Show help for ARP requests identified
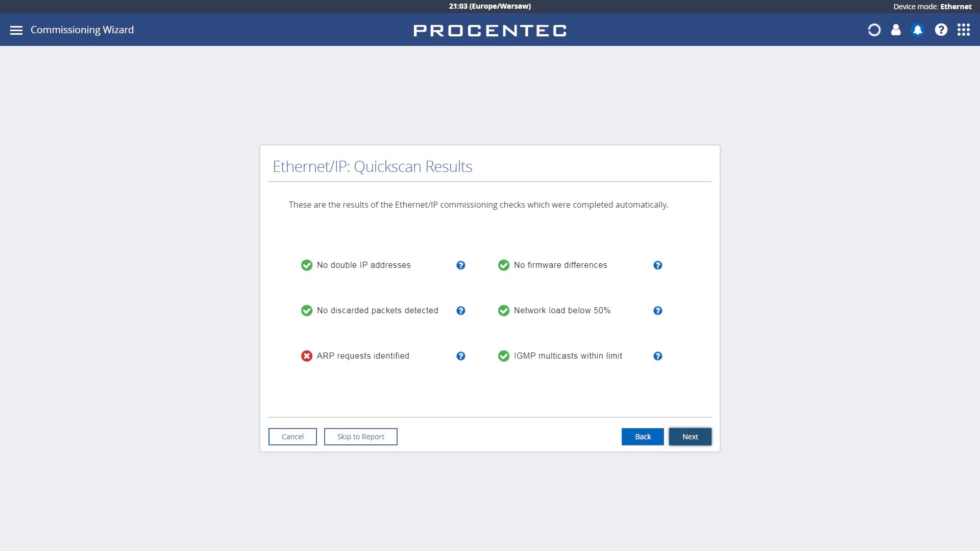This screenshot has height=551, width=980. pyautogui.click(x=461, y=356)
